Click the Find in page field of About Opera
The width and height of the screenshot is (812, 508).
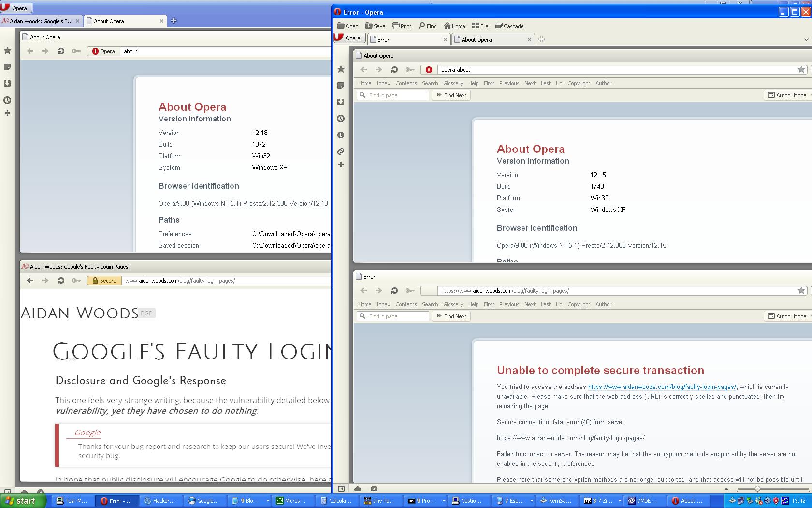397,95
